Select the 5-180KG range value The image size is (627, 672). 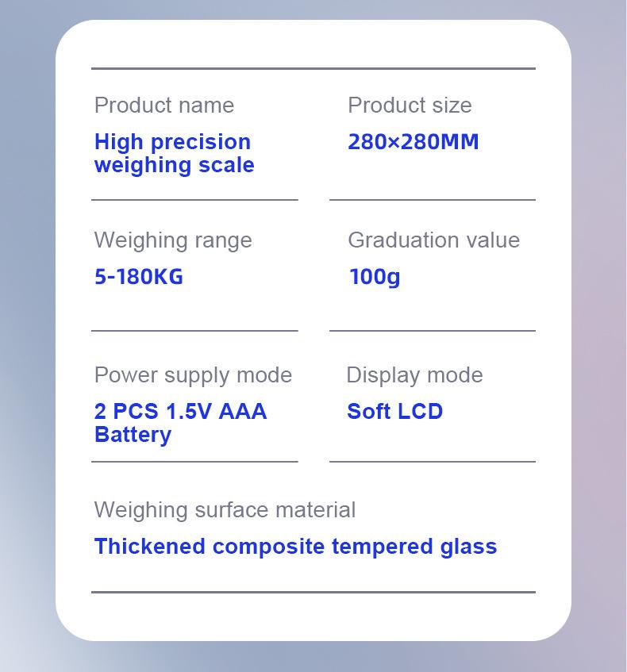click(138, 277)
